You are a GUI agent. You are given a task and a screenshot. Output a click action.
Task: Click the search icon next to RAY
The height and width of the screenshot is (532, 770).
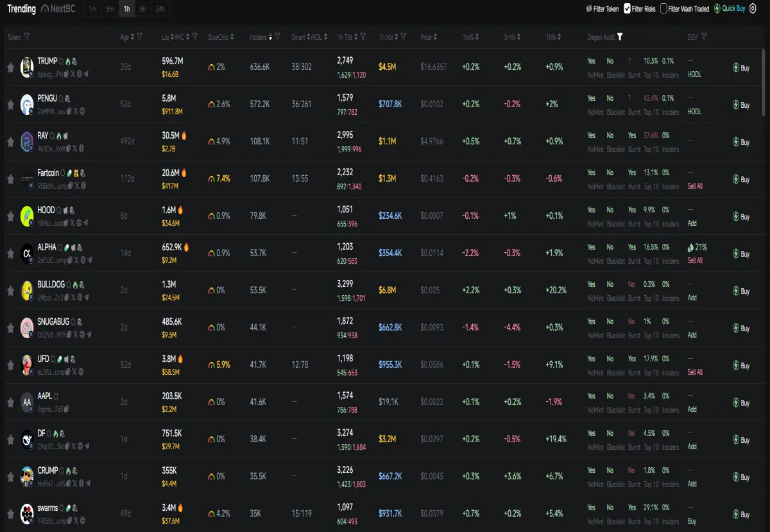click(52, 136)
